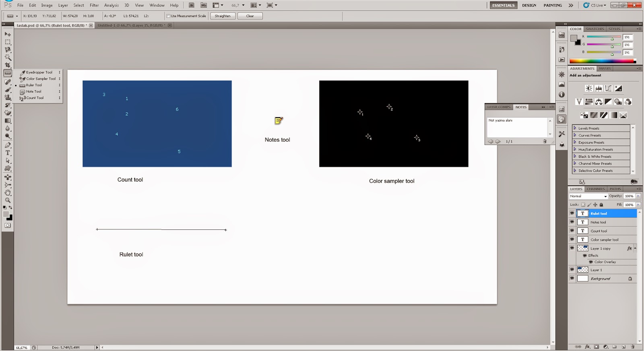Select the Clone Stamp tool
644x351 pixels.
8,97
